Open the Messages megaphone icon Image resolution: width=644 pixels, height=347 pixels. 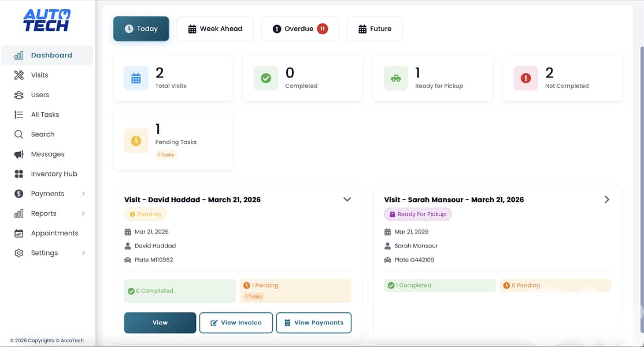coord(18,154)
